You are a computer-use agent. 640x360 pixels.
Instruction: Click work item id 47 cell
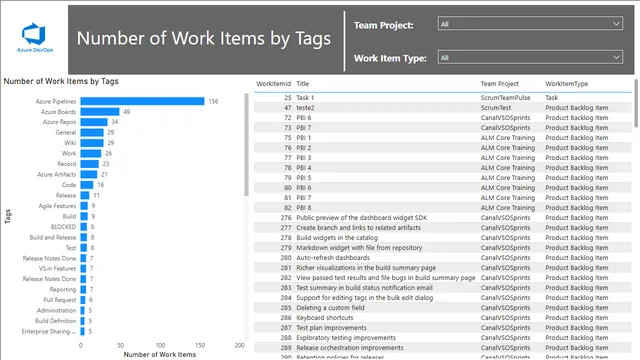[288, 108]
